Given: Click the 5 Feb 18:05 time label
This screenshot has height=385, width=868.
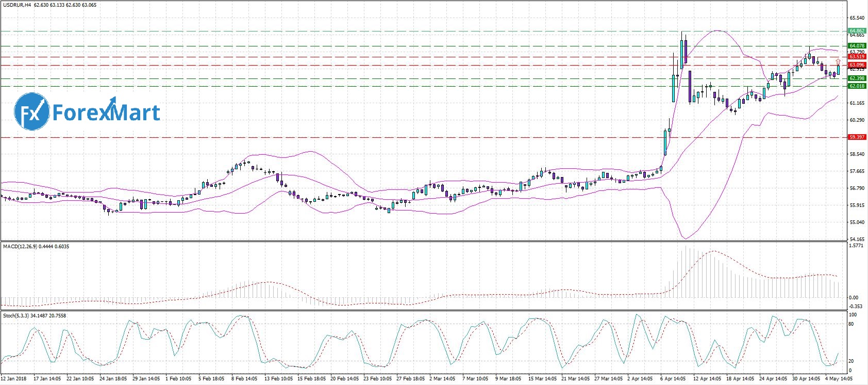Looking at the screenshot, I should click(211, 379).
